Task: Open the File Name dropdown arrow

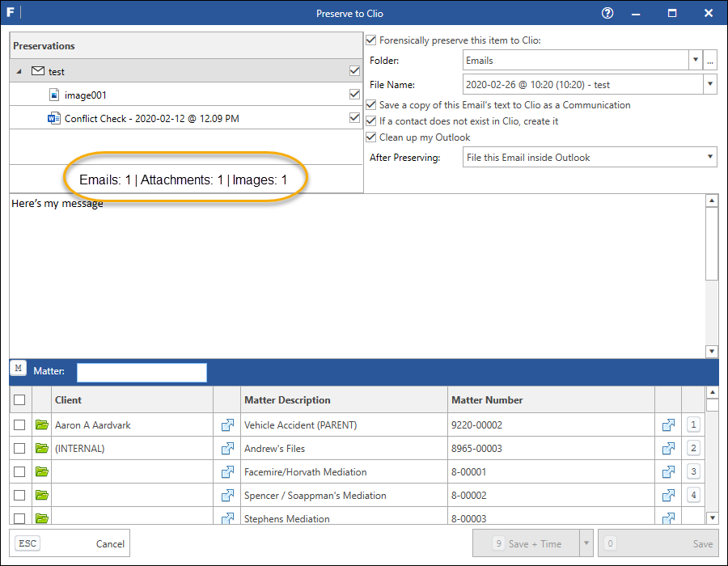Action: 710,84
